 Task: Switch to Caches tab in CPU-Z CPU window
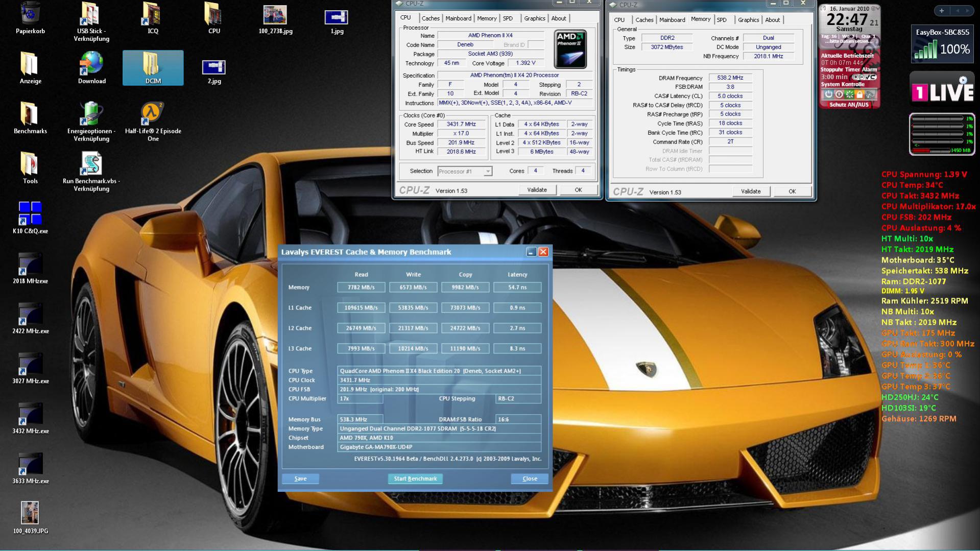pyautogui.click(x=431, y=18)
